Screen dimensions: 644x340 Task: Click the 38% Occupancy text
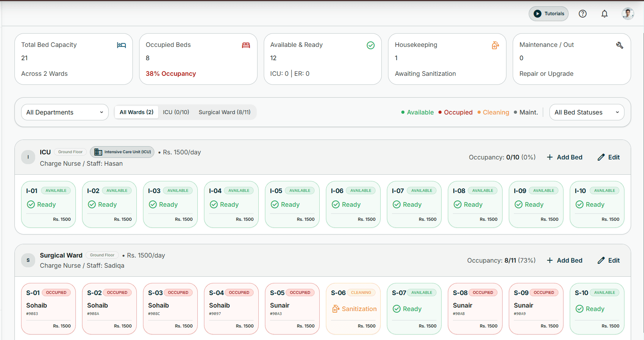(x=171, y=73)
